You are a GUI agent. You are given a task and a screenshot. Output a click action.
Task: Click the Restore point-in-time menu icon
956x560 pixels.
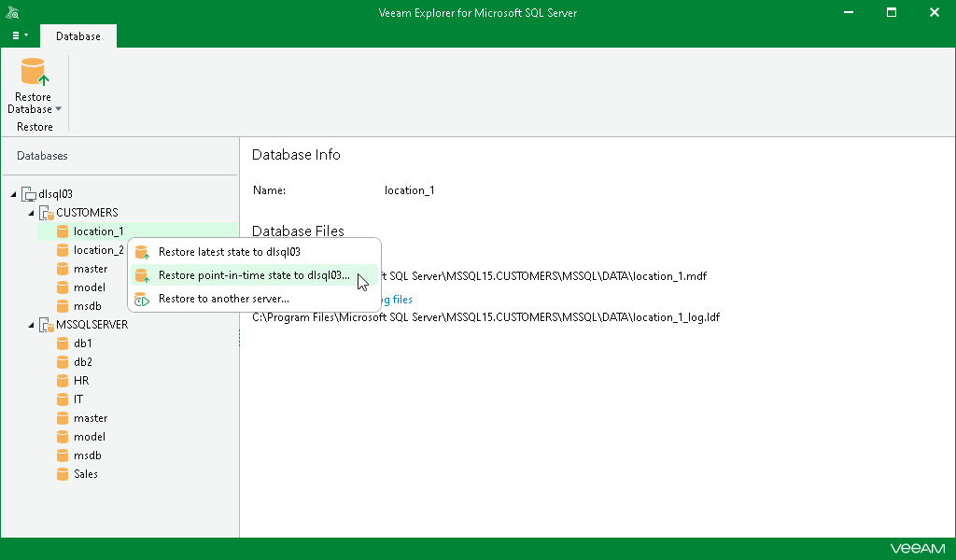pos(142,275)
